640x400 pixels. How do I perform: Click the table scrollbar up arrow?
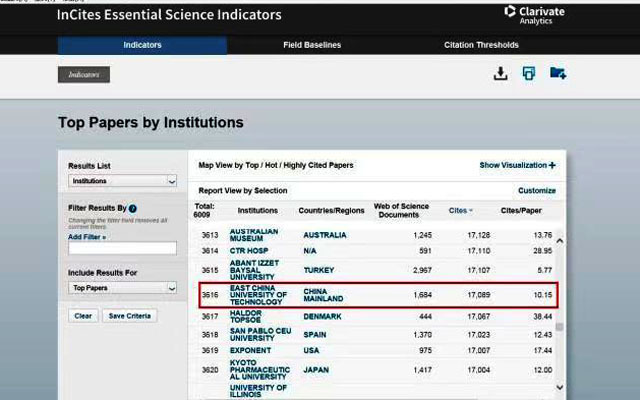(x=560, y=241)
